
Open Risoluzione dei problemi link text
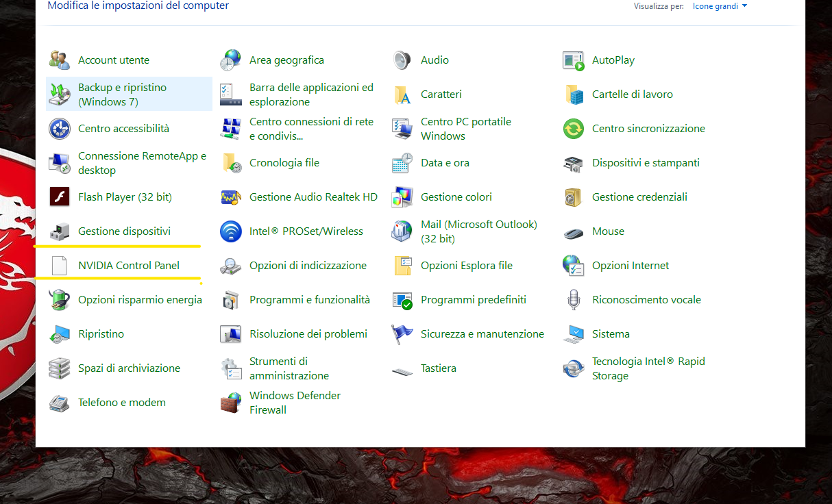(308, 334)
